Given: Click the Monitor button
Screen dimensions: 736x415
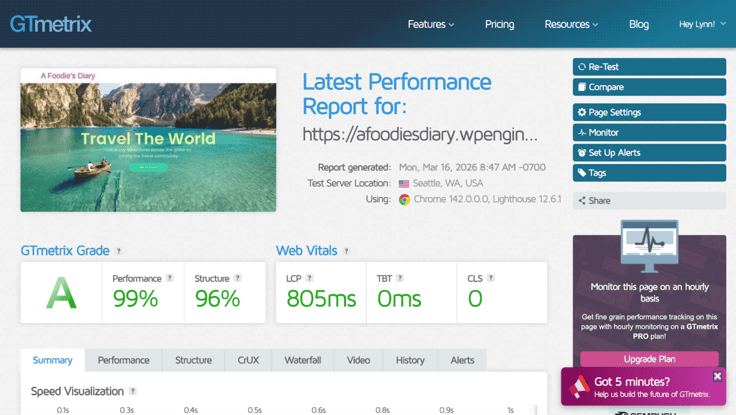Looking at the screenshot, I should pyautogui.click(x=649, y=132).
